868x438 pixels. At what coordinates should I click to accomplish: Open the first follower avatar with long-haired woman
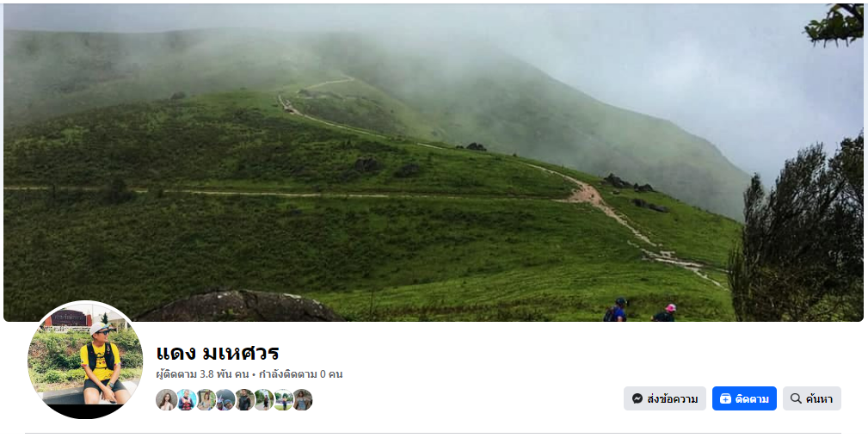(x=166, y=400)
